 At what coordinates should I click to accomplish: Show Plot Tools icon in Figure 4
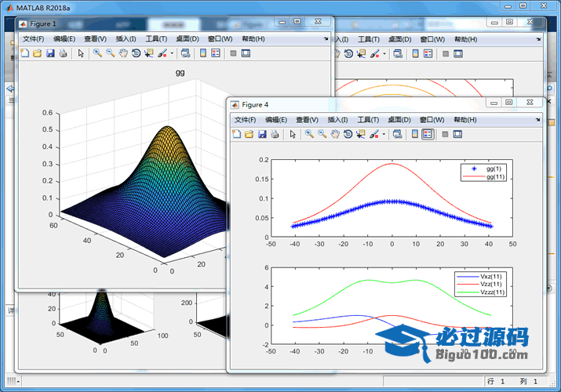coord(457,134)
